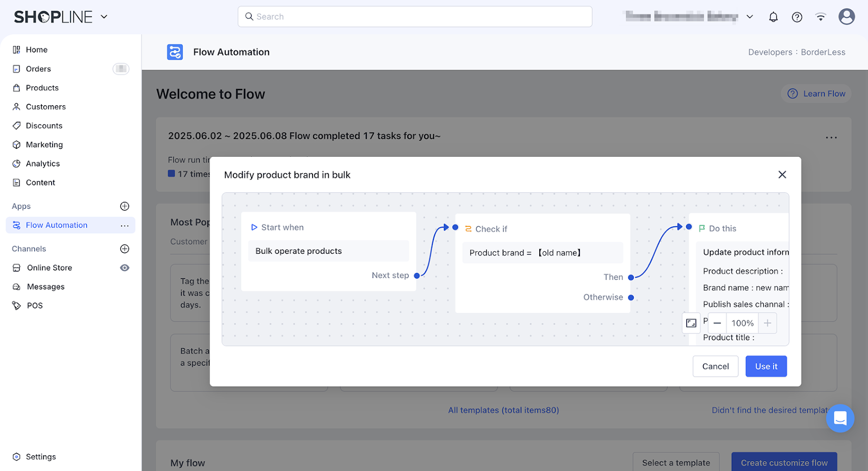Click the notifications bell icon
Image resolution: width=868 pixels, height=471 pixels.
click(x=773, y=17)
